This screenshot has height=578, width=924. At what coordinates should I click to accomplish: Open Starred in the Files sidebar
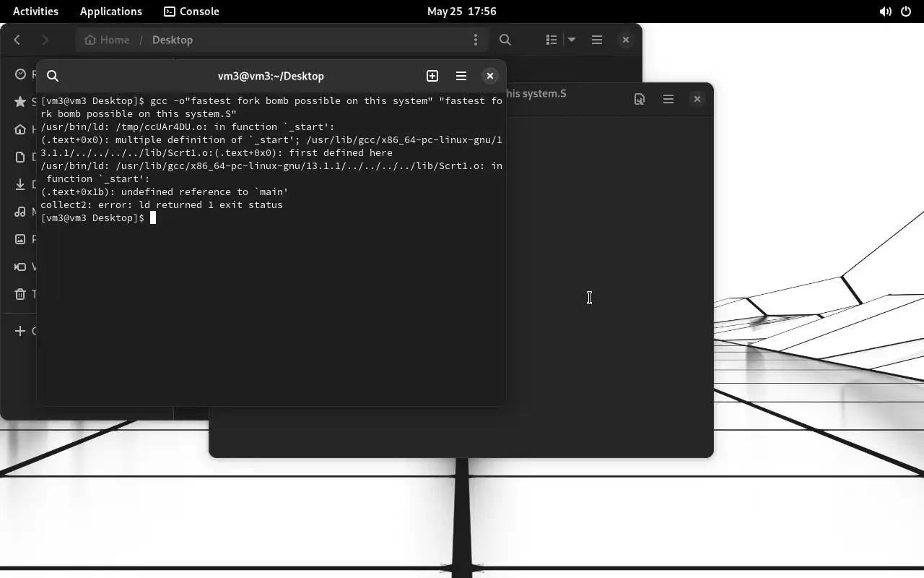[x=20, y=102]
